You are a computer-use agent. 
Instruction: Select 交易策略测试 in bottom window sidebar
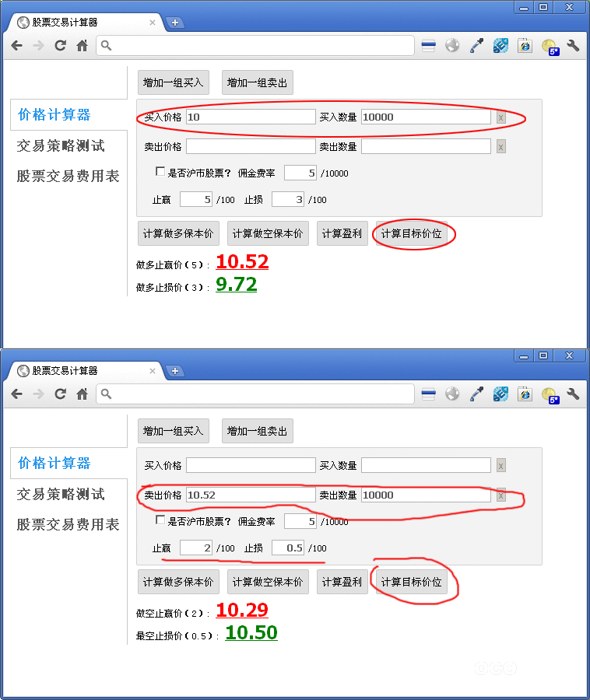coord(61,494)
